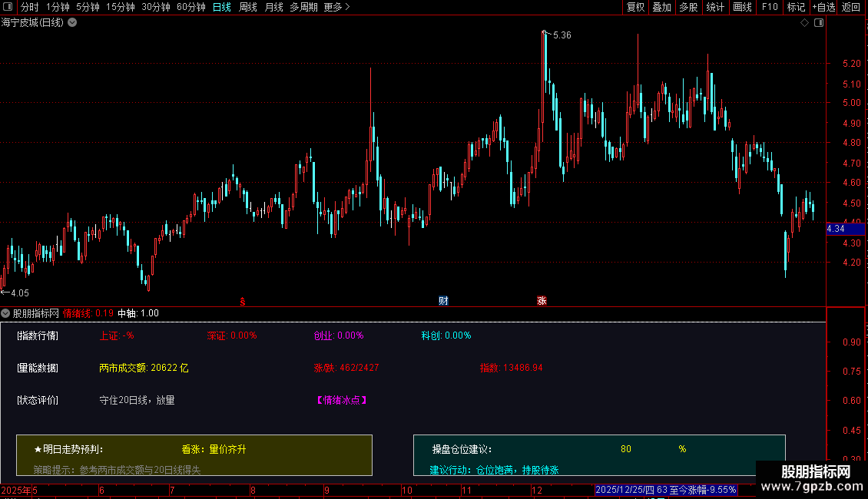Click the 中轴: 1.00 indicator value
The height and width of the screenshot is (499, 868).
point(138,313)
